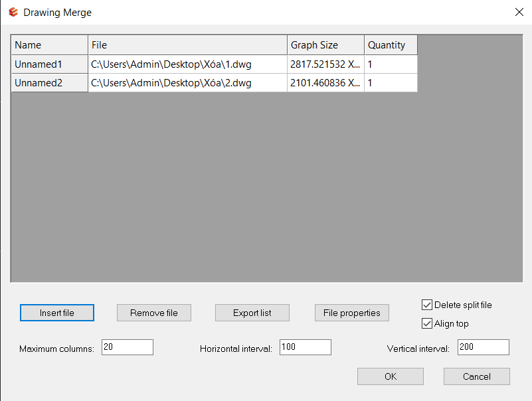
Task: Export the file list
Action: coord(252,313)
